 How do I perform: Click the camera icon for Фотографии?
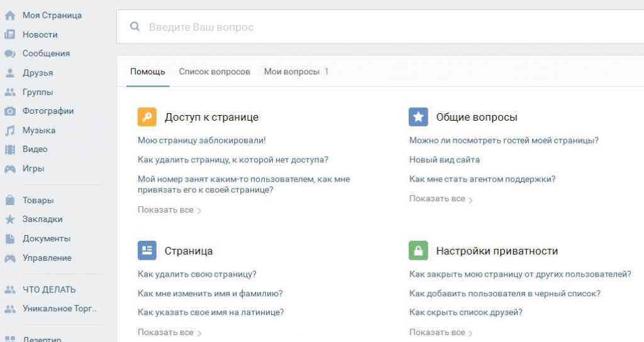pyautogui.click(x=10, y=111)
